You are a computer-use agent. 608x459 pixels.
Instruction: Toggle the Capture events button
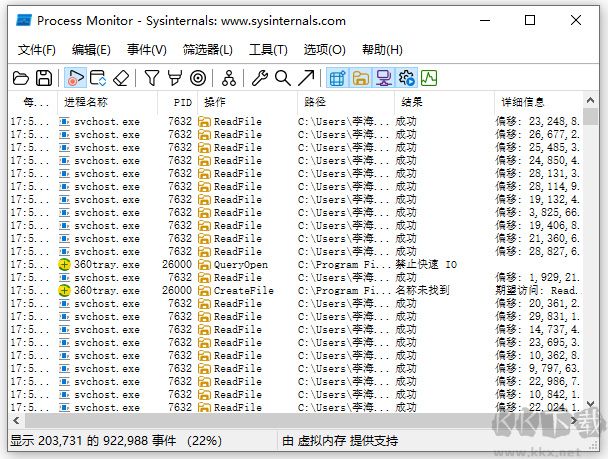(75, 78)
